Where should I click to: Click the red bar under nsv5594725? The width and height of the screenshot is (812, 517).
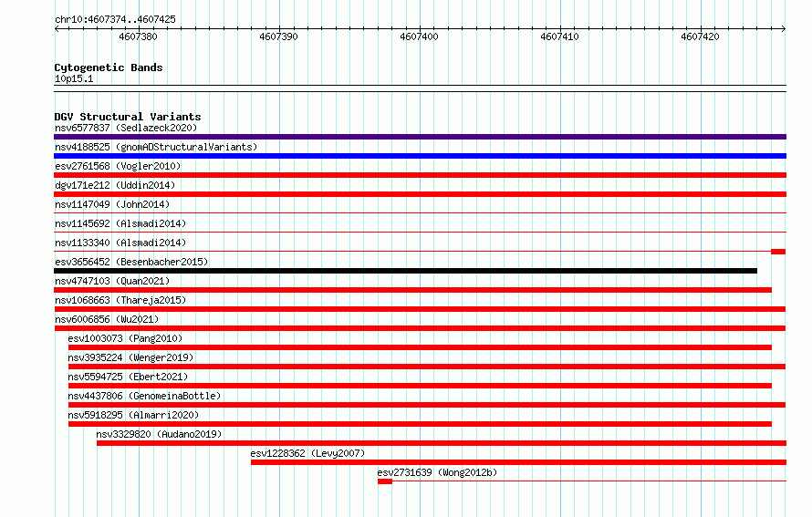tap(420, 386)
